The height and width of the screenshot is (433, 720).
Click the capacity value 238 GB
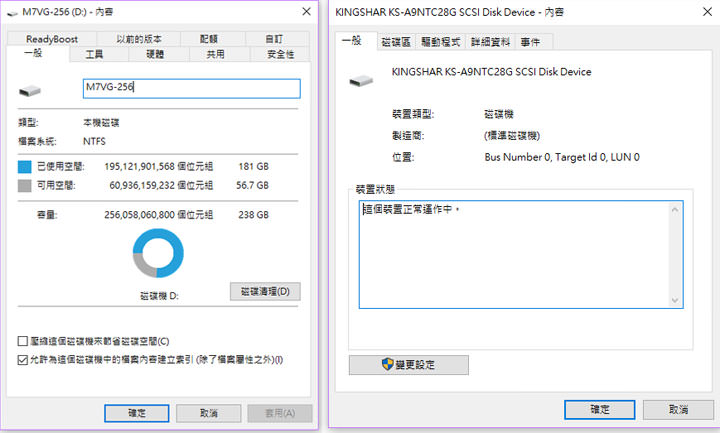pos(253,215)
